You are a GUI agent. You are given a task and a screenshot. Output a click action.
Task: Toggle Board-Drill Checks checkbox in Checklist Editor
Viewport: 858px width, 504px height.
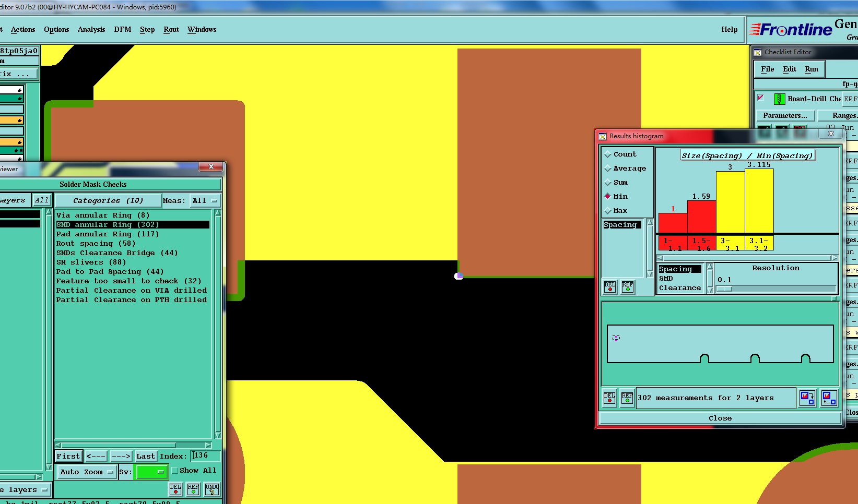pyautogui.click(x=761, y=98)
